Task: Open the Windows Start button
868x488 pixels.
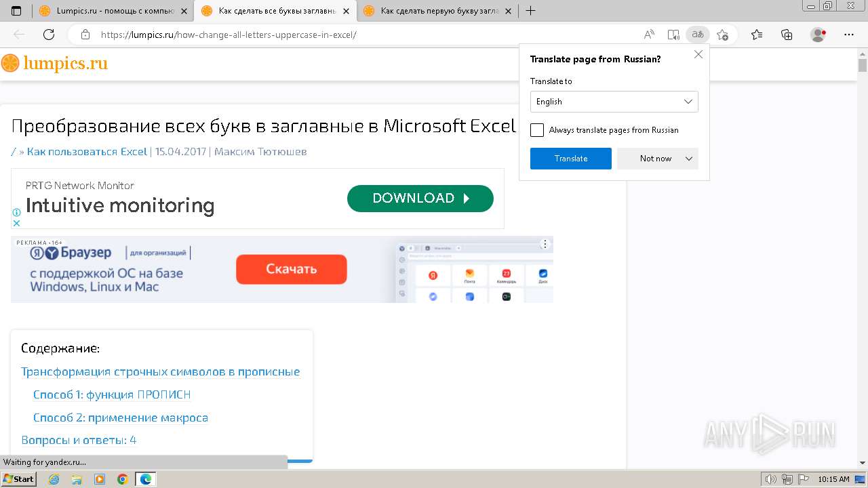Action: point(19,479)
